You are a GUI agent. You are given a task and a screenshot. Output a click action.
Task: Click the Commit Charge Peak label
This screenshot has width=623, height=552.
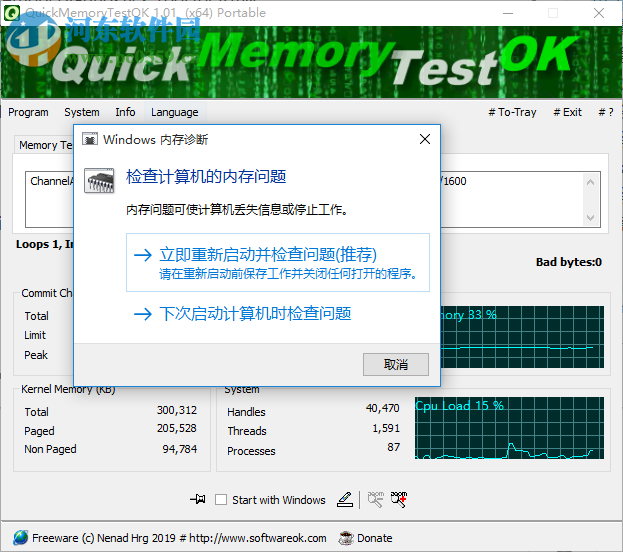[x=36, y=354]
